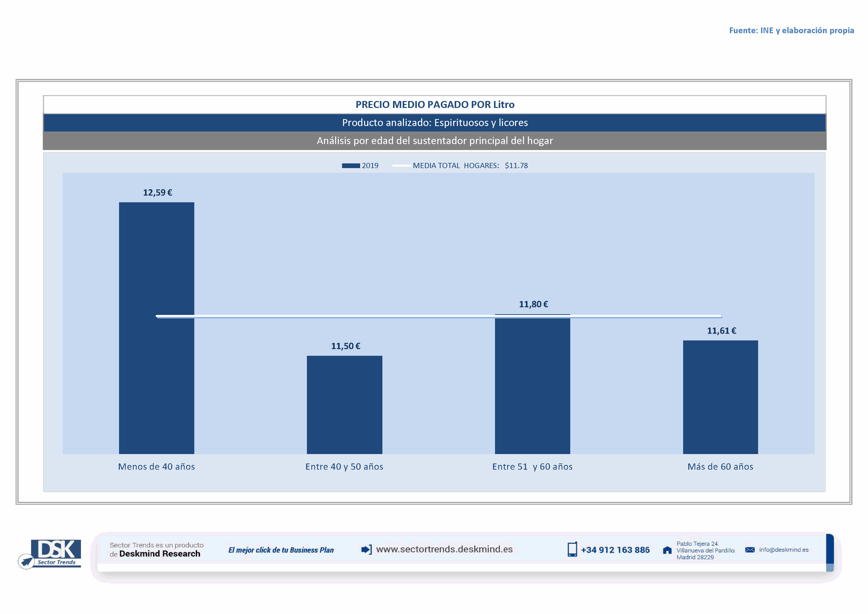Click the house address icon
Screen dimensions: 868x614
(x=667, y=550)
